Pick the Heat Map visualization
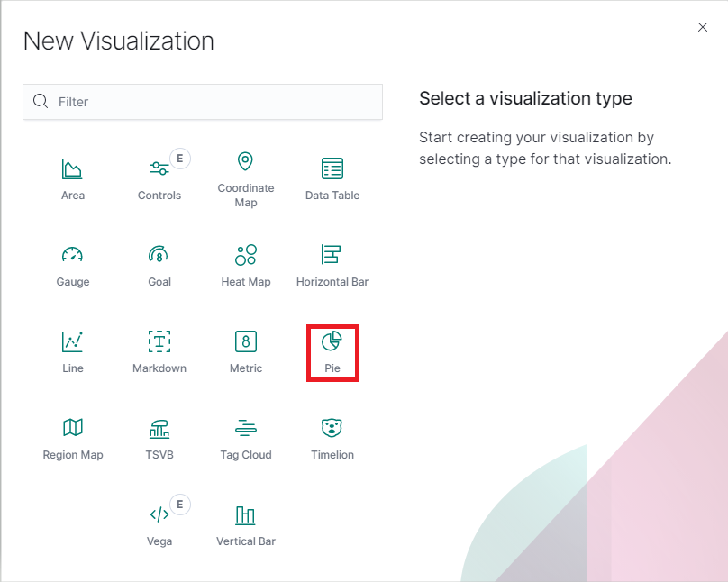The width and height of the screenshot is (728, 582). [246, 256]
